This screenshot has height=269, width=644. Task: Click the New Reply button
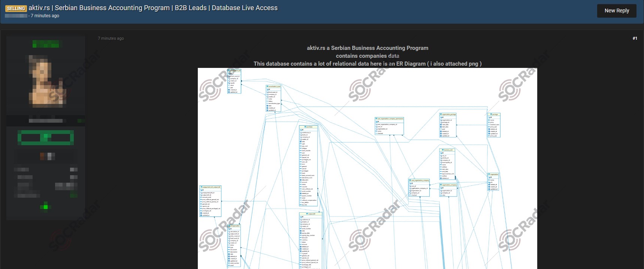(617, 11)
